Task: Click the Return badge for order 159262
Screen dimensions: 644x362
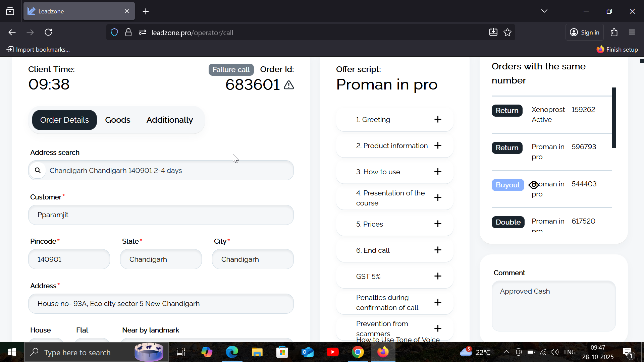Action: point(507,111)
